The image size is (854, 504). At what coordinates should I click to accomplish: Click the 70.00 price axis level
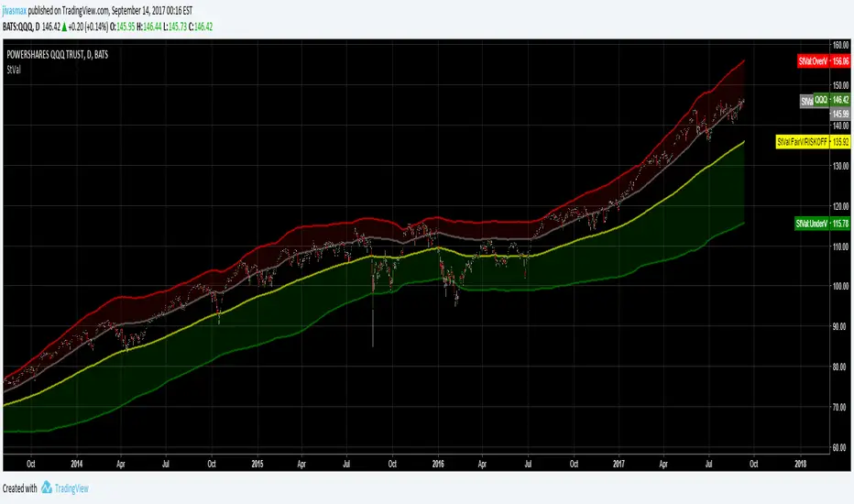click(841, 407)
